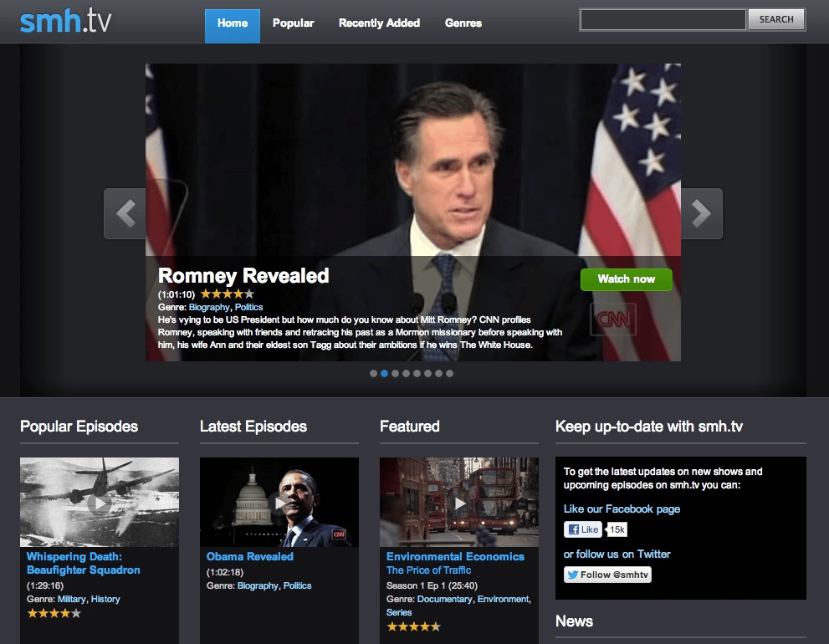Click Follow @smhtv Twitter button

(607, 575)
